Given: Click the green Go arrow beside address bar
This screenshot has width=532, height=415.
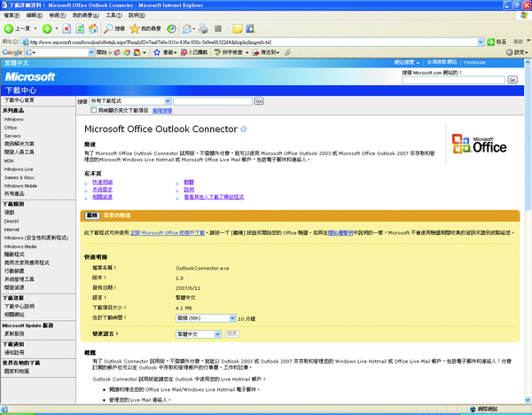Looking at the screenshot, I should tap(490, 42).
